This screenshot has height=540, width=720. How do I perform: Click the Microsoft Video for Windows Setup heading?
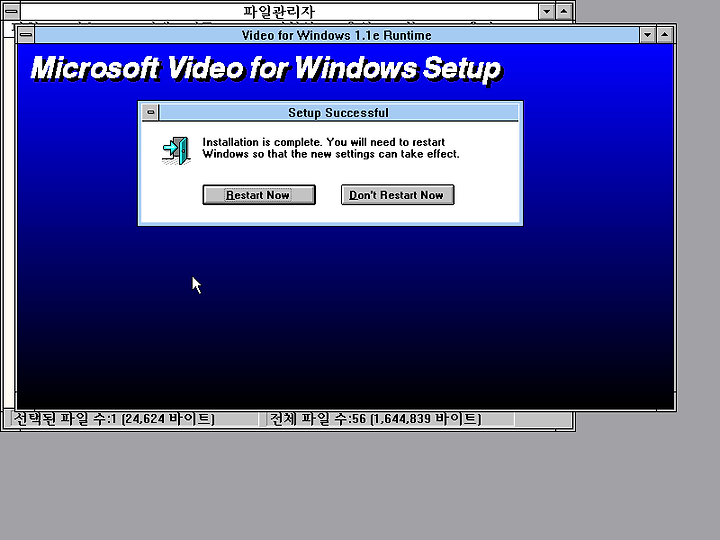coord(266,70)
